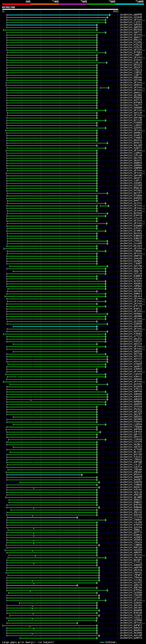The width and height of the screenshot is (146, 644).
Task: Click the query end position 602
Action: (x=115, y=11)
